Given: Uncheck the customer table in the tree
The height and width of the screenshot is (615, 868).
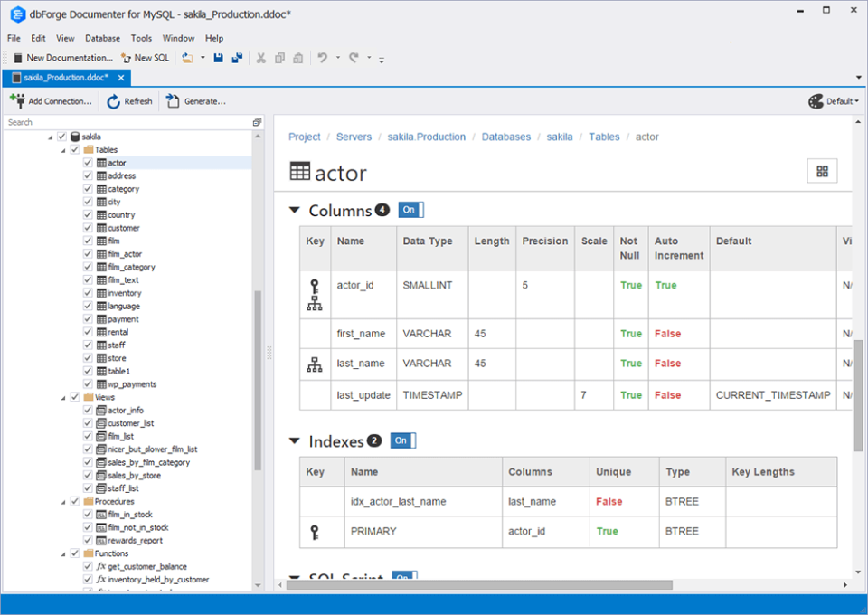Looking at the screenshot, I should [x=86, y=228].
